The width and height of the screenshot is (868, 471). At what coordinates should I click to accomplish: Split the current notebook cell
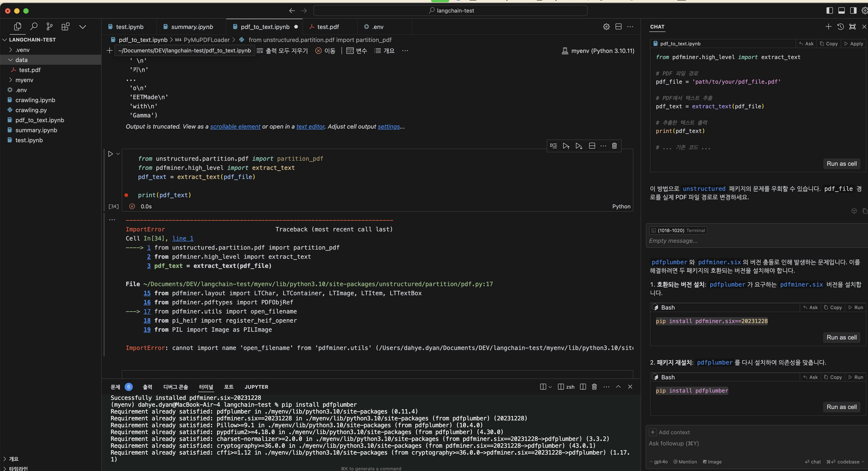pyautogui.click(x=592, y=146)
